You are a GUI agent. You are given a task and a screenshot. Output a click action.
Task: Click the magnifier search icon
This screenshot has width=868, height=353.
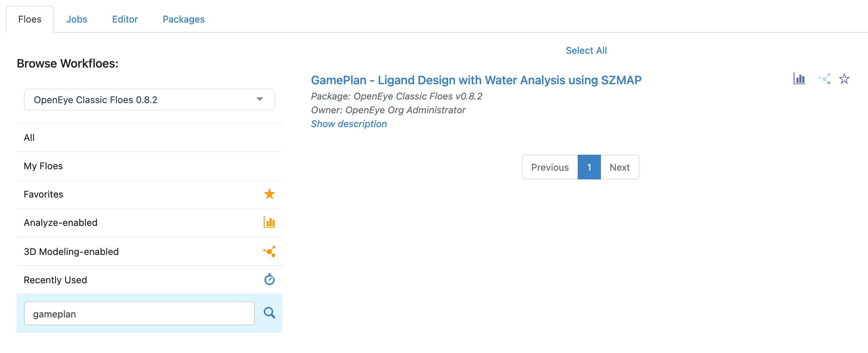tap(269, 313)
